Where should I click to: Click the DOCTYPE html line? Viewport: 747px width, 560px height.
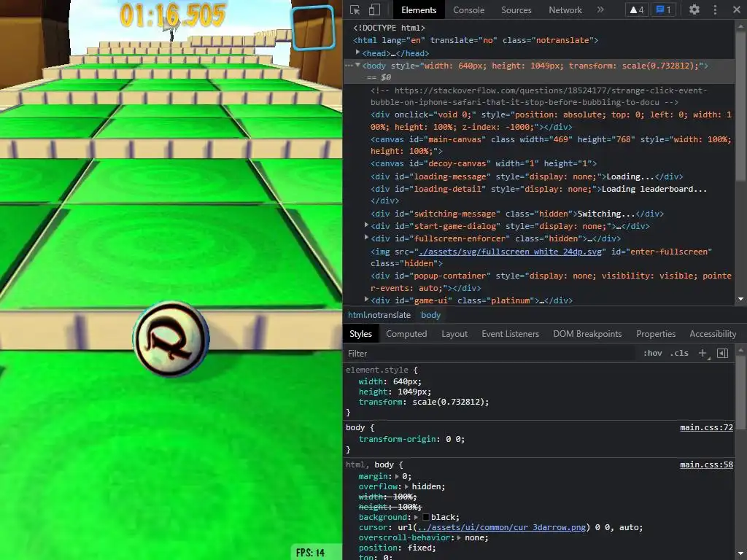point(390,28)
